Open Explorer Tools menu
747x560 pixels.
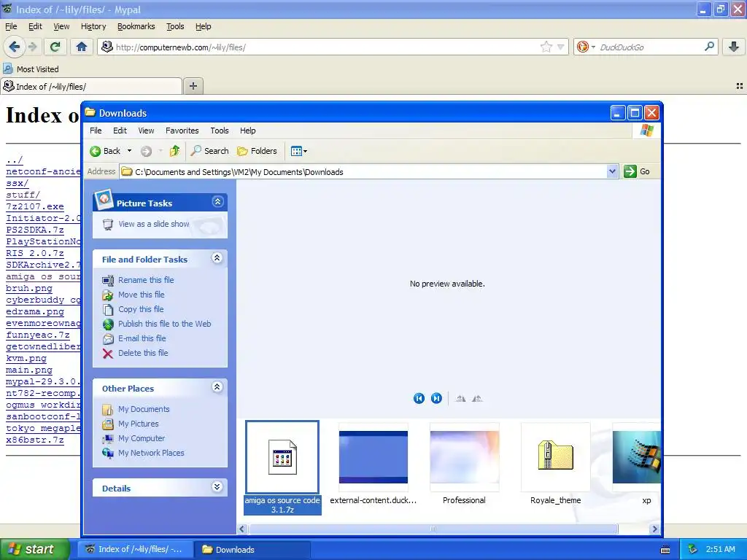coord(220,131)
